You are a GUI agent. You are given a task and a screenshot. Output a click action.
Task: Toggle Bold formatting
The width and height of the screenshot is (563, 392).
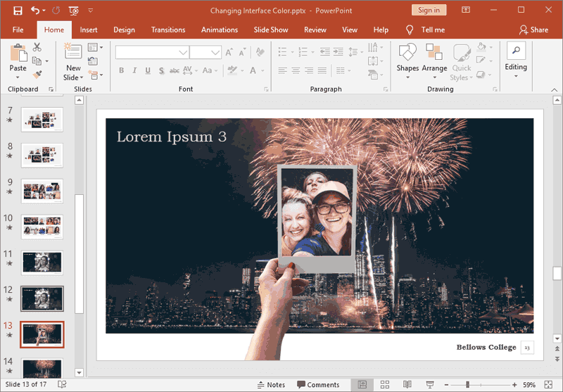click(x=121, y=70)
